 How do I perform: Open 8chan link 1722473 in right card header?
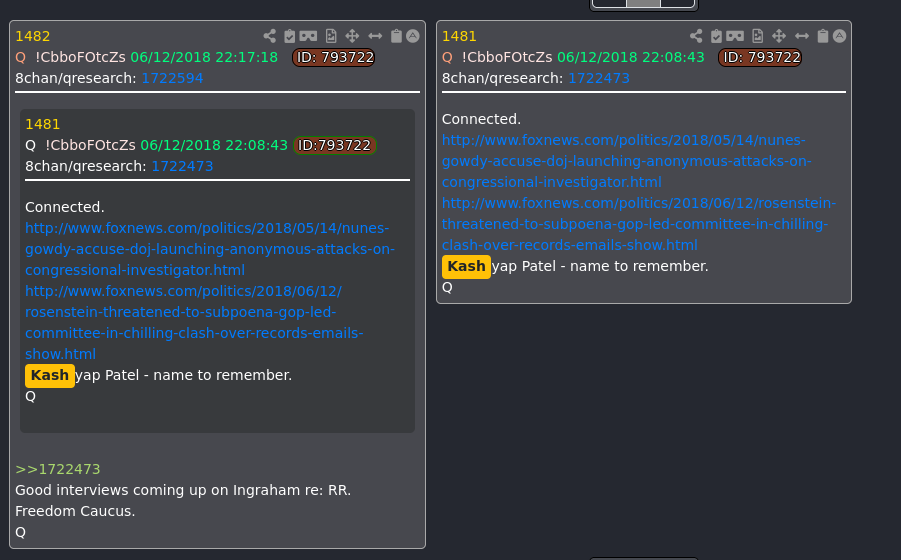click(599, 78)
